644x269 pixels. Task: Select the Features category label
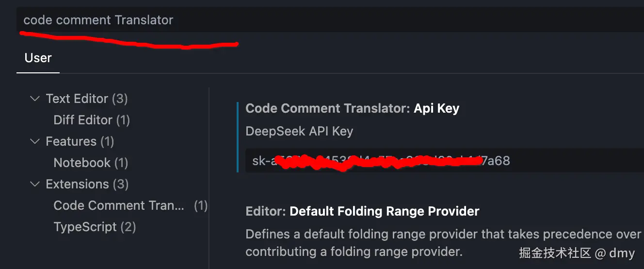pos(71,141)
